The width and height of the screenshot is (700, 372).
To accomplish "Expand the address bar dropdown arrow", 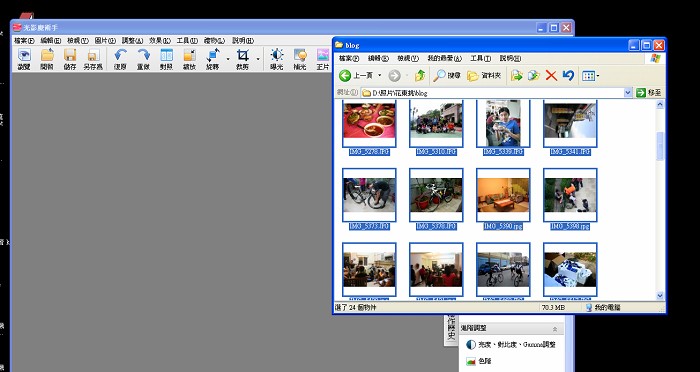I will click(x=628, y=93).
